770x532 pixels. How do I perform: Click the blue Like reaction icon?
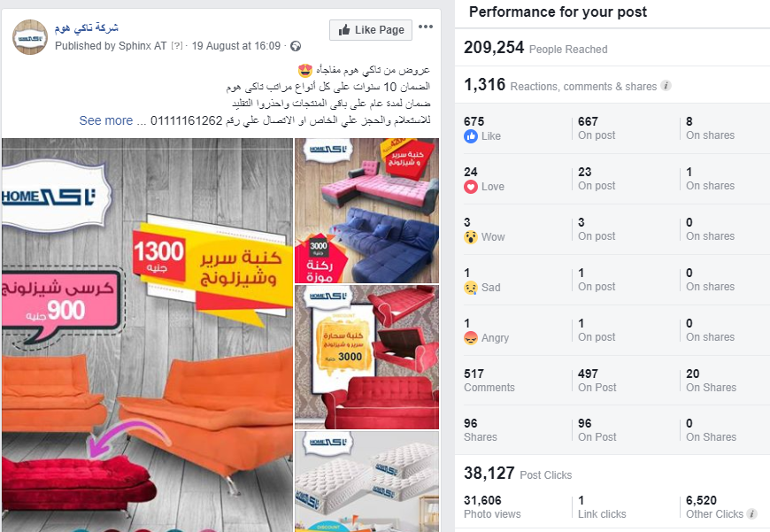pos(471,136)
